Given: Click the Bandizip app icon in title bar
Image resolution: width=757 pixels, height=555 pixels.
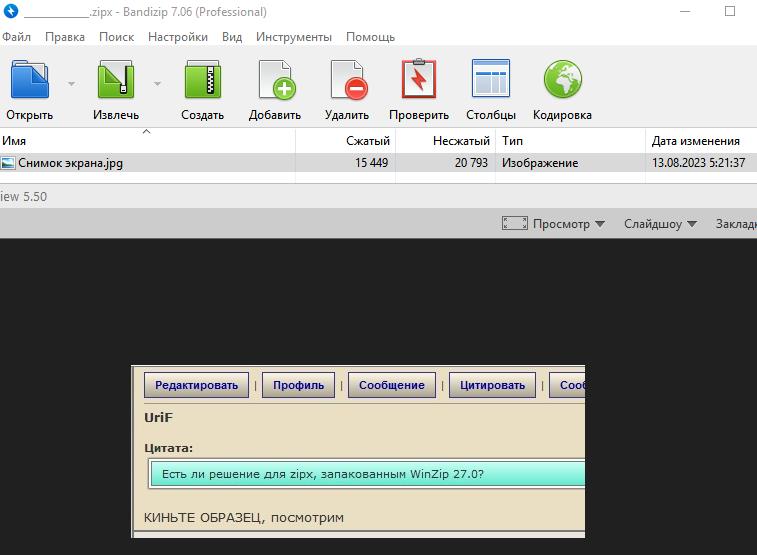Looking at the screenshot, I should (10, 11).
